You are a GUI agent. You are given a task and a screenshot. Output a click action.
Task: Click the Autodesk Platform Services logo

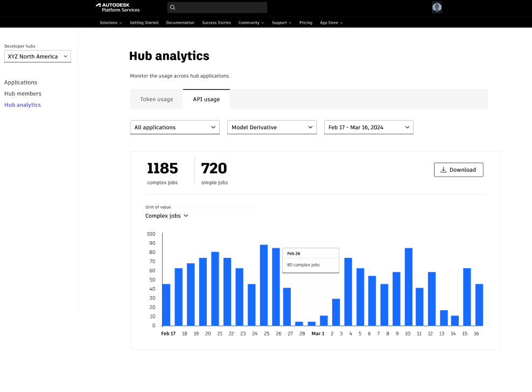[117, 8]
